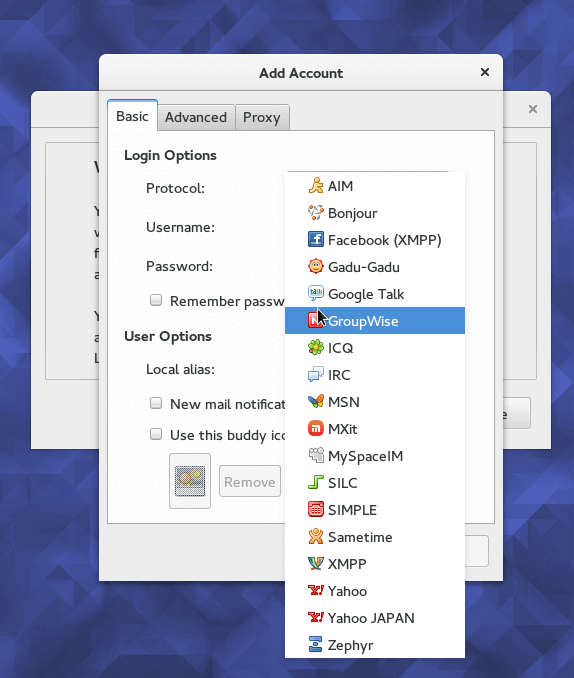Screen dimensions: 574x678
Task: Choose Sametime protocol label
Action: click(x=360, y=537)
